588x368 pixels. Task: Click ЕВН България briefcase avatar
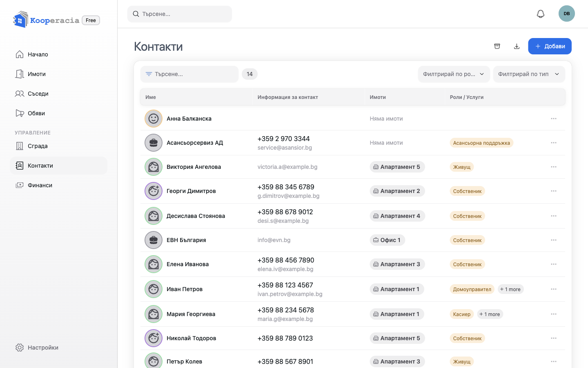tap(154, 240)
